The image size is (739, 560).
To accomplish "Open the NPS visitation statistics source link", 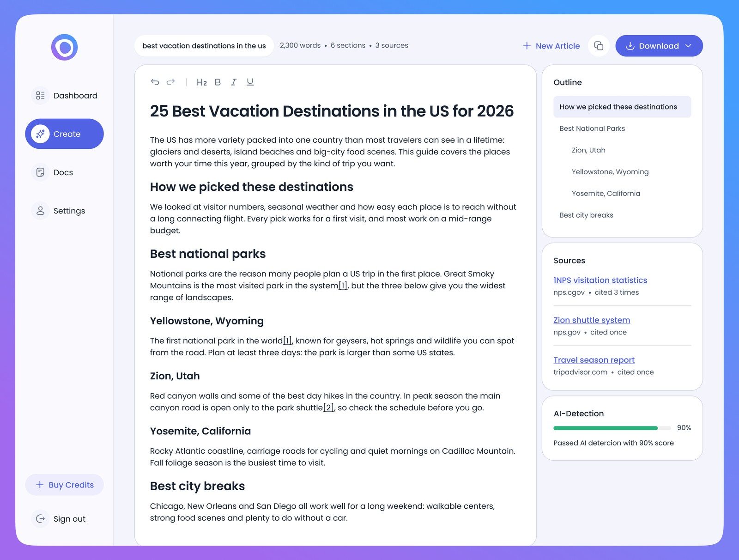I will click(x=600, y=280).
